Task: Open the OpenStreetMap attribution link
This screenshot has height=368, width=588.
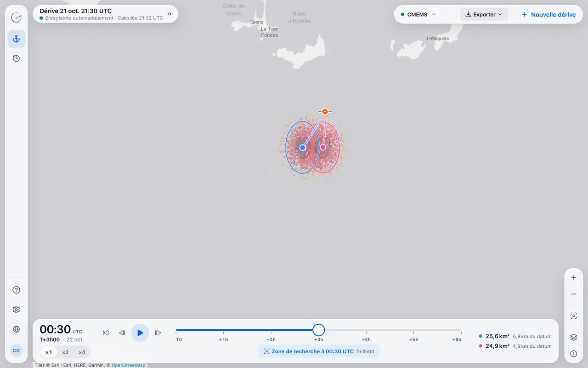Action: click(128, 365)
